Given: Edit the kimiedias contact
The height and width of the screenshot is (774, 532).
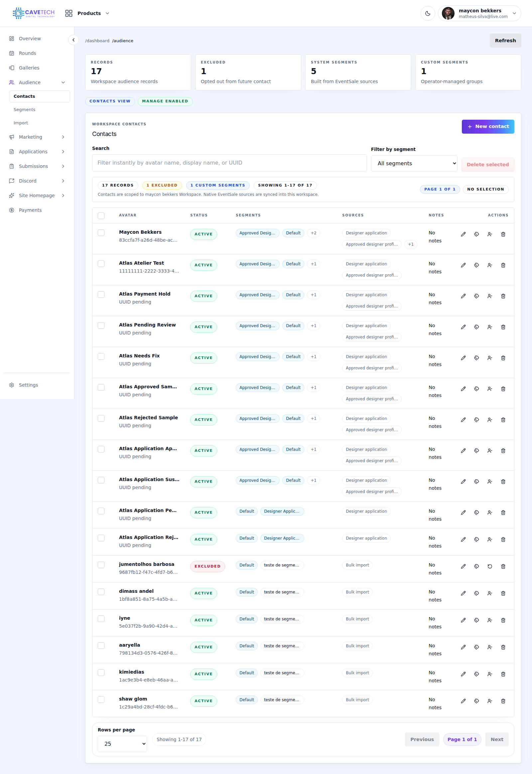Looking at the screenshot, I should 463,674.
